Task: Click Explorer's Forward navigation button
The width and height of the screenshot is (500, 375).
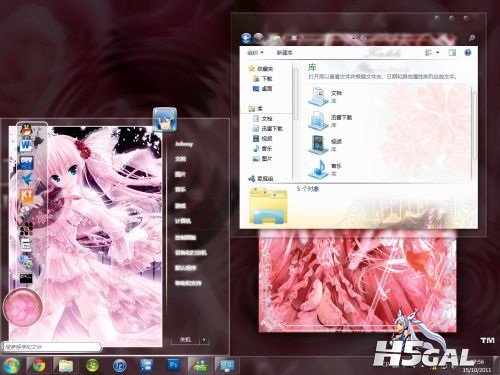Action: (259, 38)
